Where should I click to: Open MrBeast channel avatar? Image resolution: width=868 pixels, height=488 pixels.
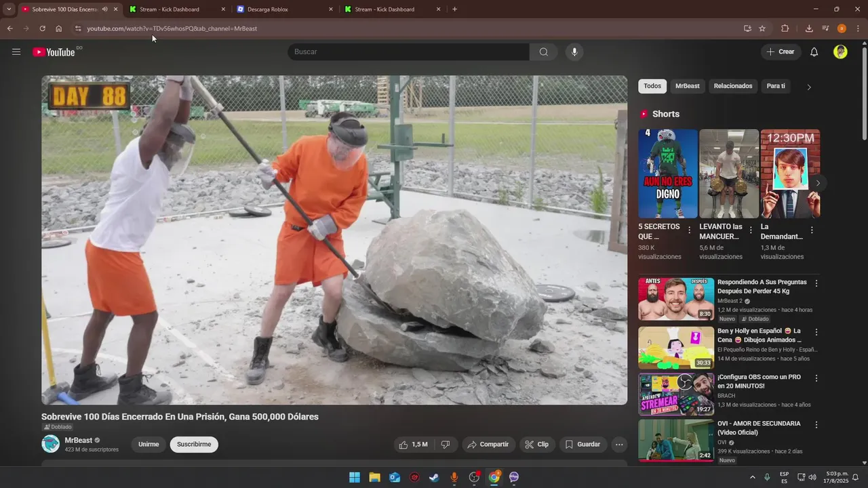click(50, 444)
